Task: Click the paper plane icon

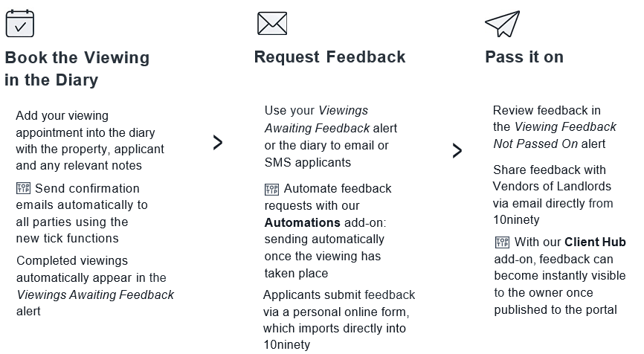Action: [502, 24]
